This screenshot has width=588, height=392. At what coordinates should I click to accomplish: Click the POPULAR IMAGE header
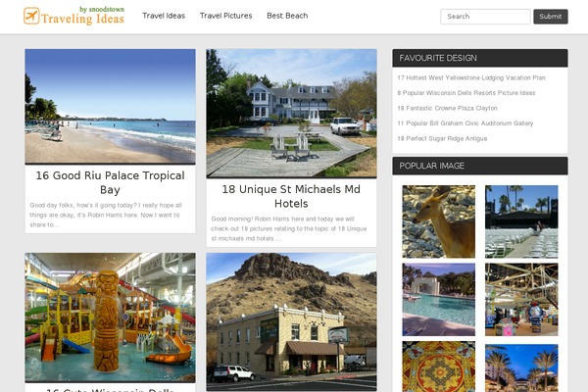[480, 166]
